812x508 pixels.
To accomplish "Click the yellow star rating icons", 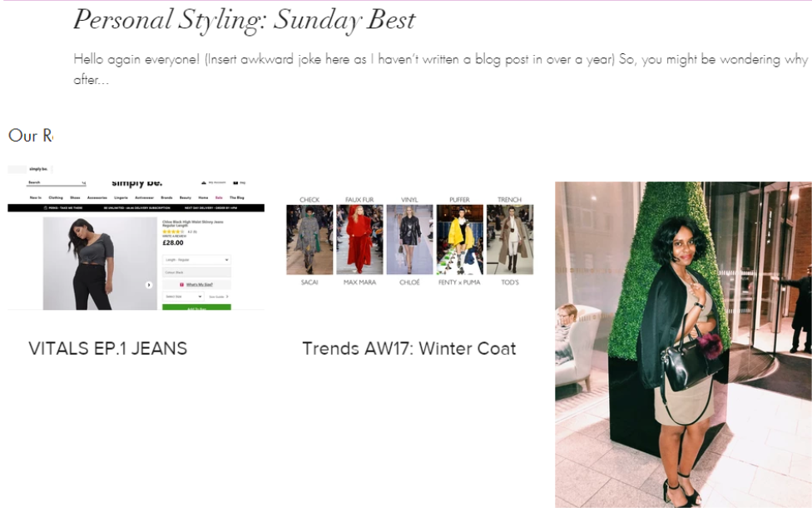I will (173, 232).
